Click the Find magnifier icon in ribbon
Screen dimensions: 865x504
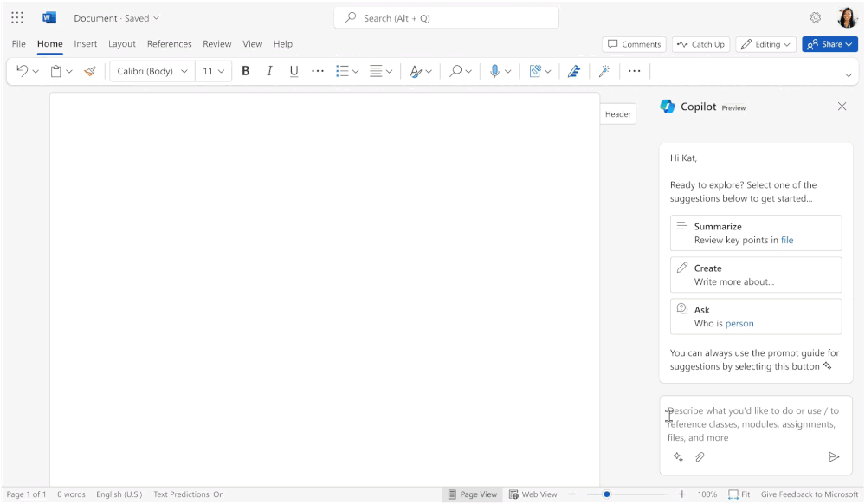tap(455, 71)
